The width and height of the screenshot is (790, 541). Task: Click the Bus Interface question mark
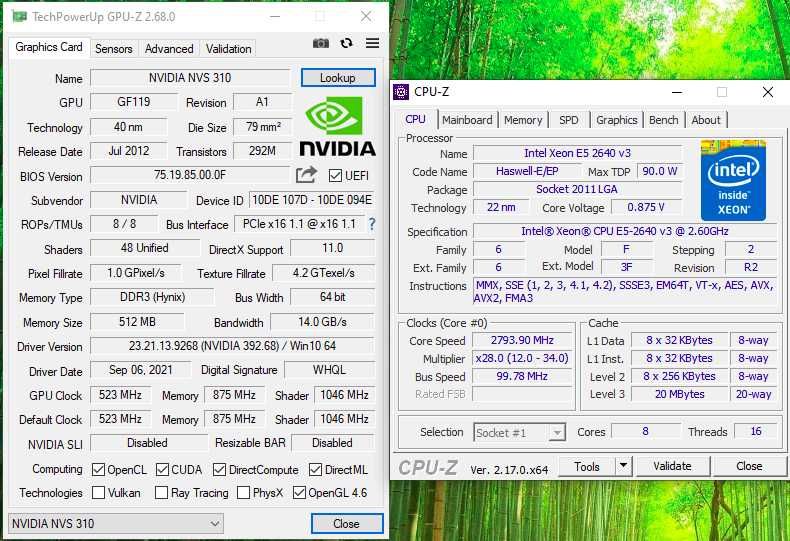[372, 224]
